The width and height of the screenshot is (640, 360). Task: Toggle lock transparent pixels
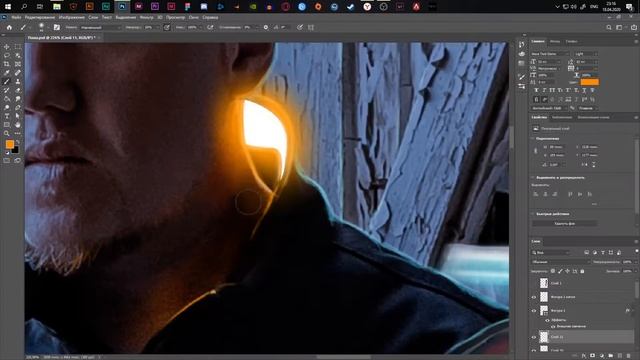coord(553,271)
